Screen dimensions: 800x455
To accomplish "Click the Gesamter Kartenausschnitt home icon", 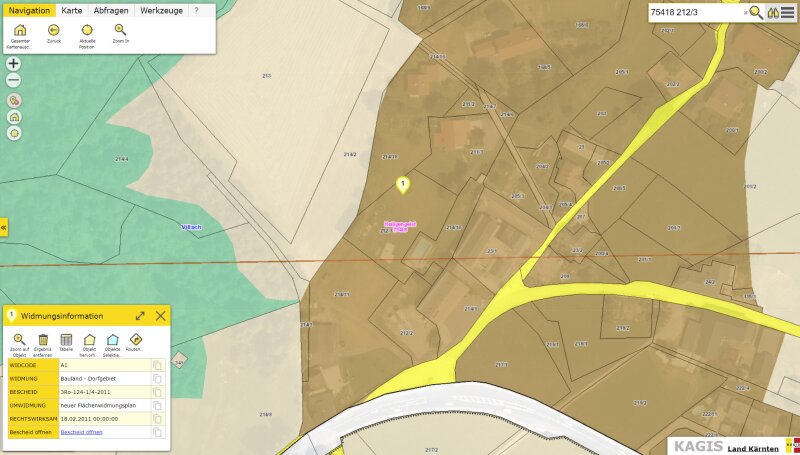I will point(20,30).
